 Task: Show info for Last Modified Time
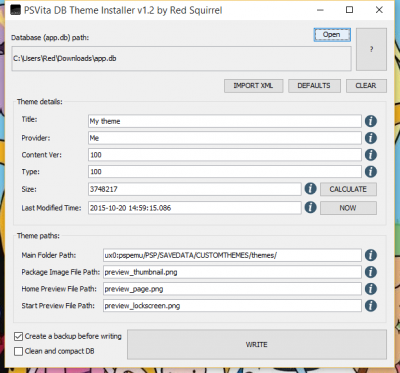pyautogui.click(x=310, y=208)
